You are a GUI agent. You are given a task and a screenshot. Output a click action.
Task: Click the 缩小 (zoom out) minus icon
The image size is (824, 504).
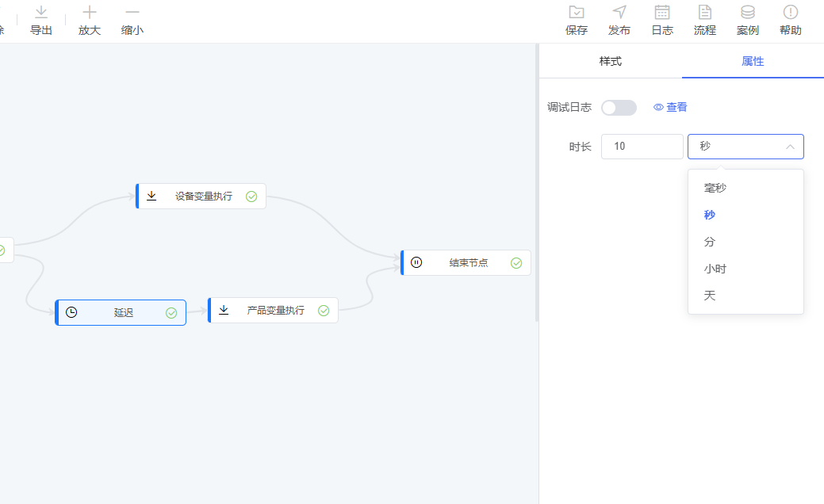(x=132, y=13)
